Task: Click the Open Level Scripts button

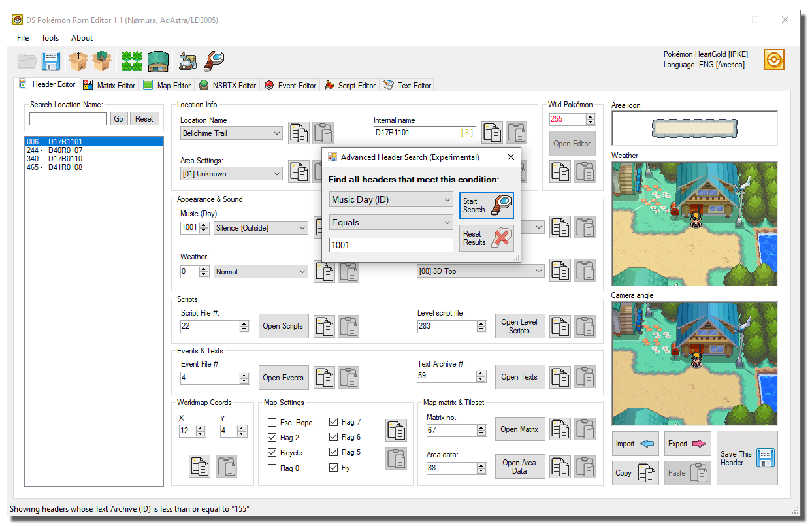Action: click(519, 326)
